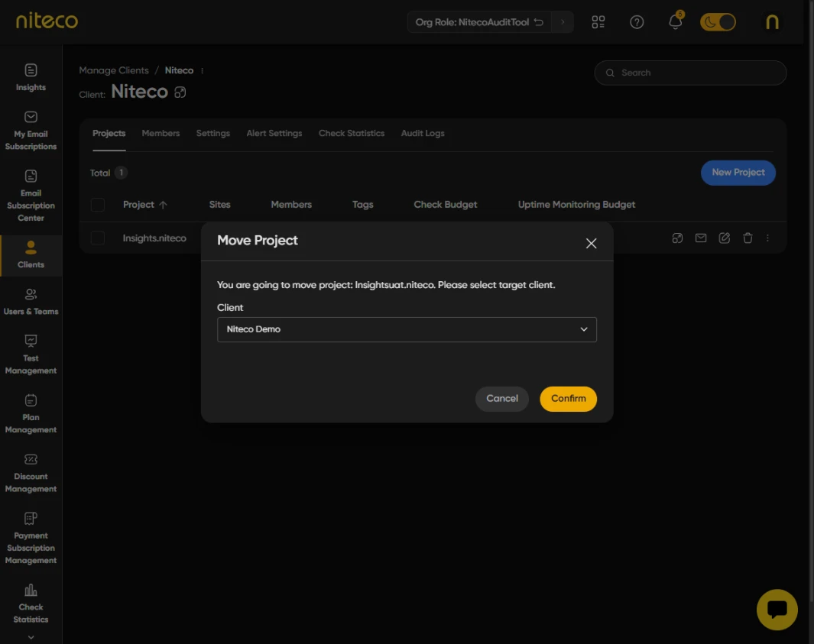
Task: Click the Members column header
Action: pos(290,205)
